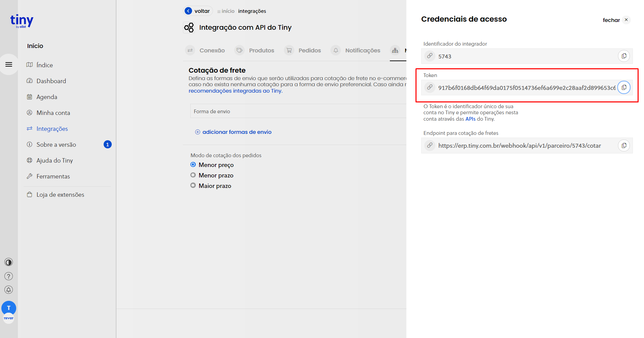This screenshot has height=338, width=644.
Task: Copy the Token value
Action: click(x=624, y=88)
